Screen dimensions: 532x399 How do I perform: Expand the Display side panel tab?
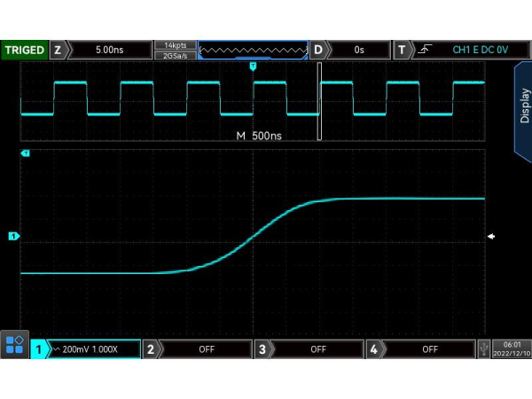pos(523,105)
